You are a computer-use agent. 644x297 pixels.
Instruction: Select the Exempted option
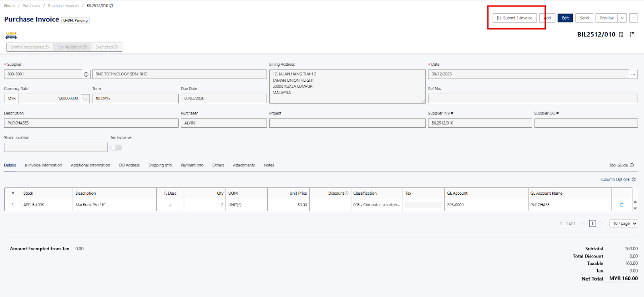[107, 47]
